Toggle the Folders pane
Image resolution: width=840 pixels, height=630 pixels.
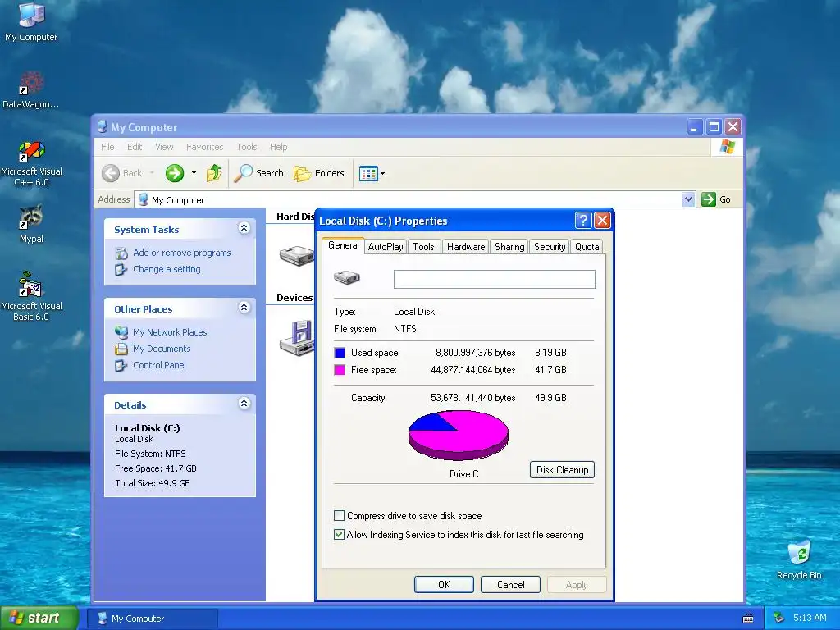[x=319, y=173]
